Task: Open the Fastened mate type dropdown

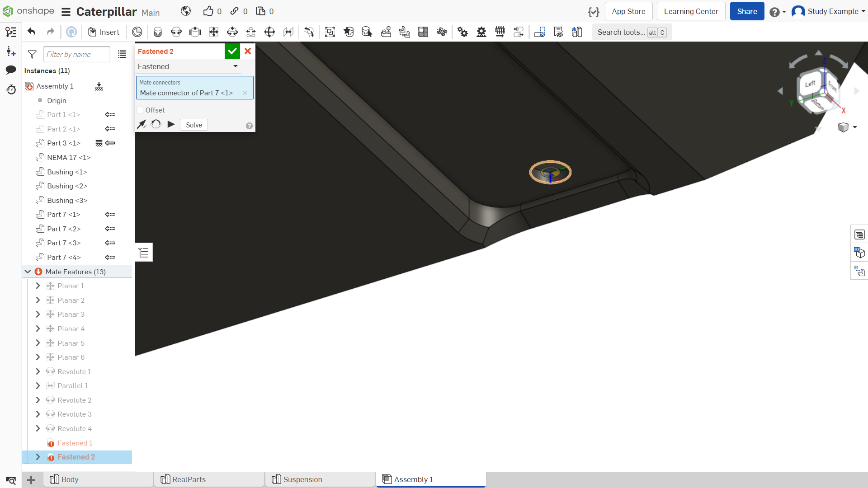Action: tap(188, 66)
